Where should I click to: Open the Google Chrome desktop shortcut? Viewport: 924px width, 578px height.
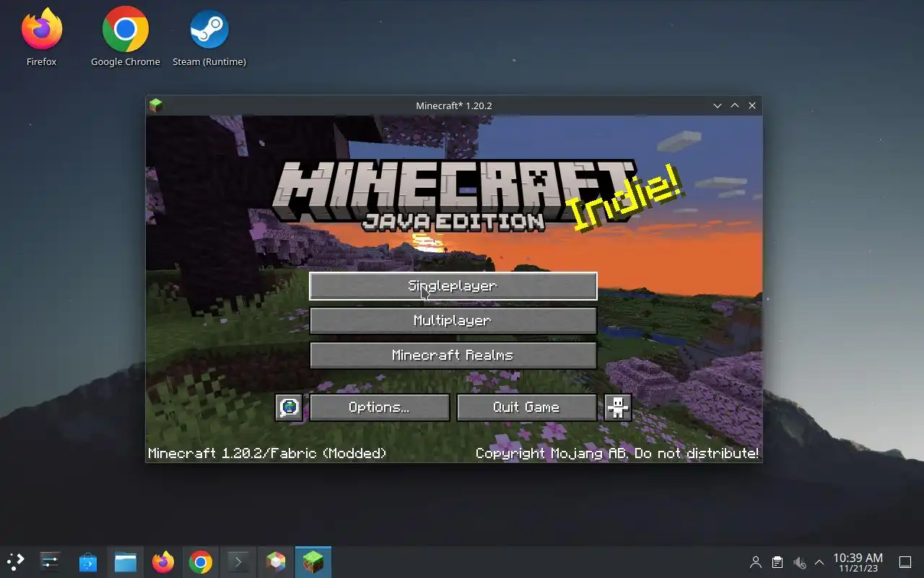click(x=126, y=37)
